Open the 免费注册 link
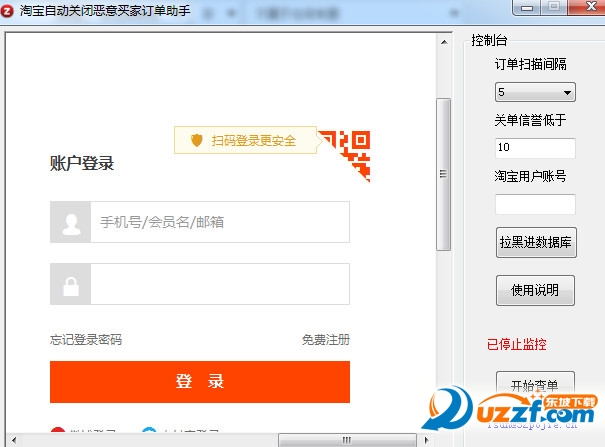 [326, 340]
